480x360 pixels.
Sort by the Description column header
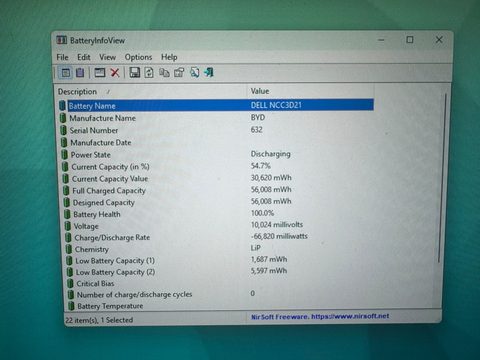[151, 91]
